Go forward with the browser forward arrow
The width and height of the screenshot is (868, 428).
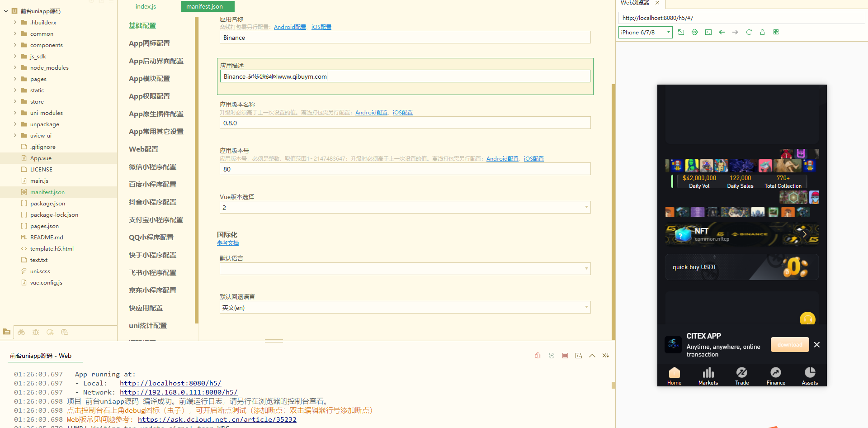coord(736,32)
